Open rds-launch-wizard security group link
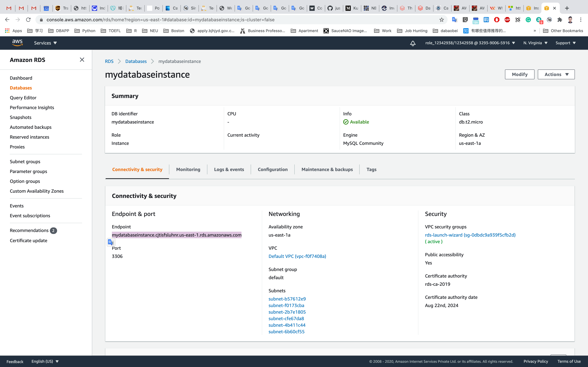The image size is (588, 367). (x=470, y=235)
